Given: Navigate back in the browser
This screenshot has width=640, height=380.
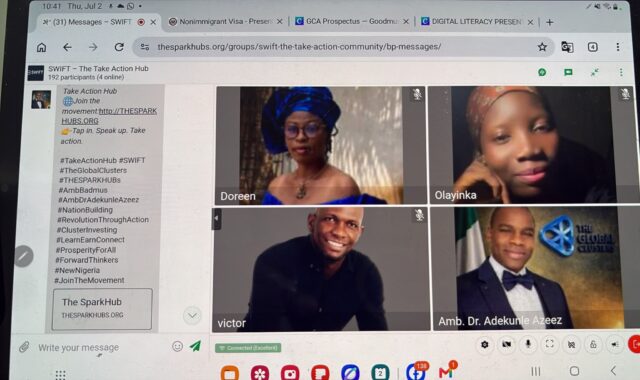Looking at the screenshot, I should click(67, 47).
